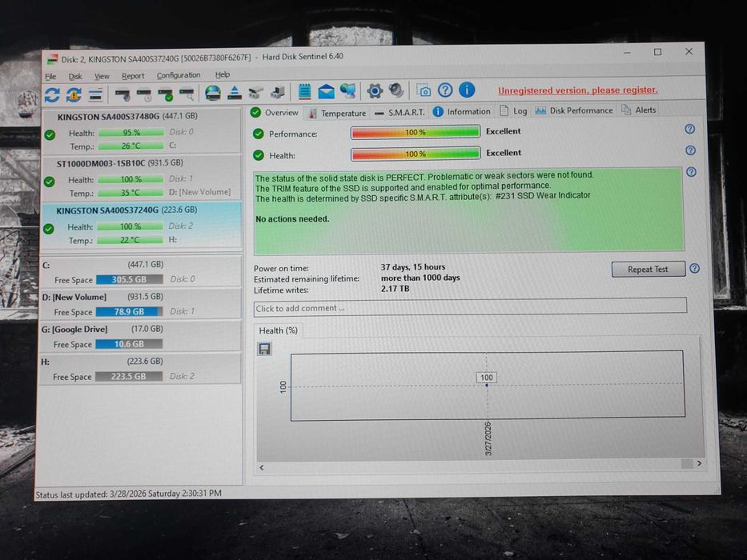Image resolution: width=747 pixels, height=560 pixels.
Task: Click 'more than 1000 days' lifetime value
Action: point(420,278)
